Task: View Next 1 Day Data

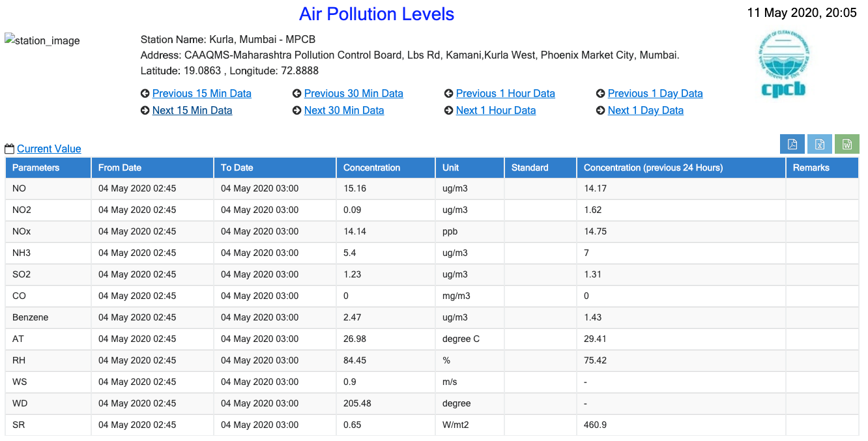Action: (x=645, y=111)
